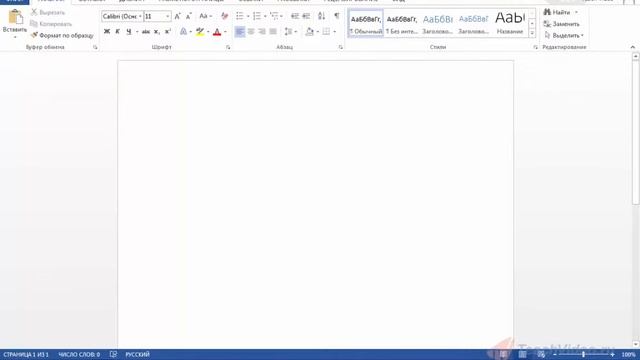Activate Формат по образцу format painter
The height and width of the screenshot is (360, 640).
click(x=62, y=36)
